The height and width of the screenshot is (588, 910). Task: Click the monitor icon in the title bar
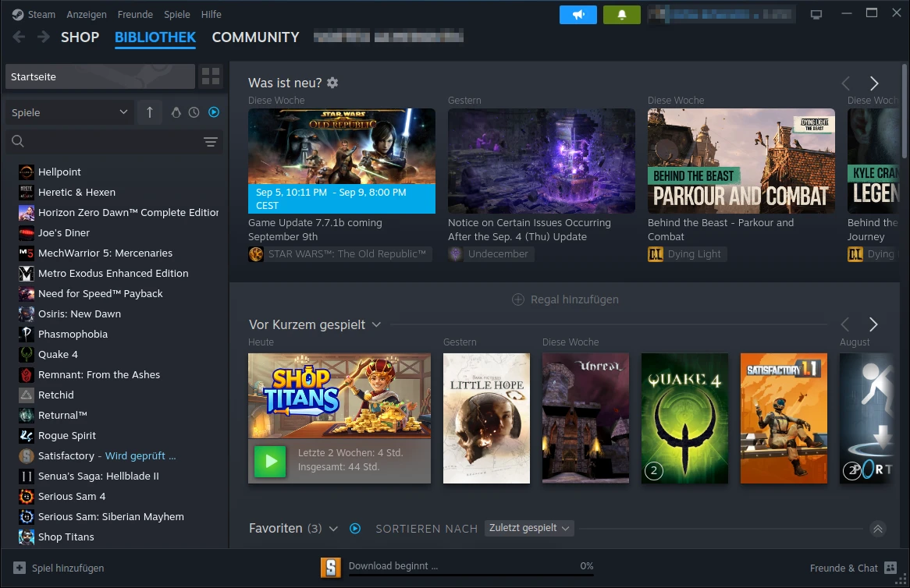(816, 13)
